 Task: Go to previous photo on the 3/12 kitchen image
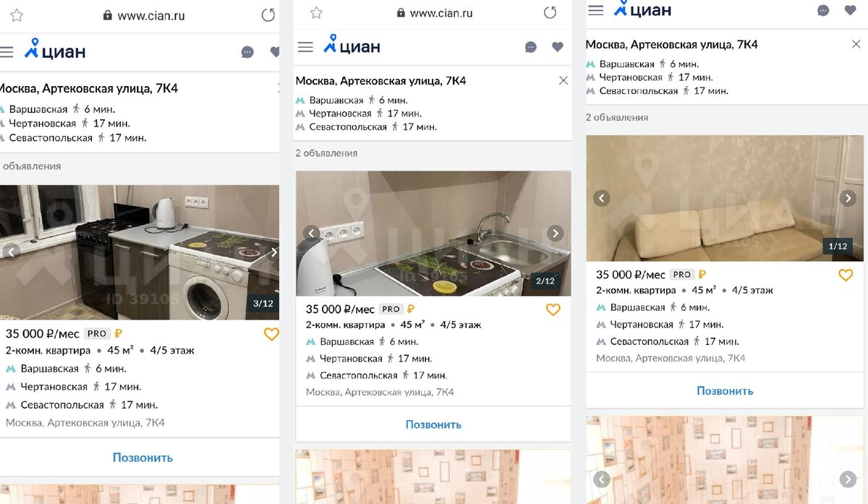pos(11,252)
